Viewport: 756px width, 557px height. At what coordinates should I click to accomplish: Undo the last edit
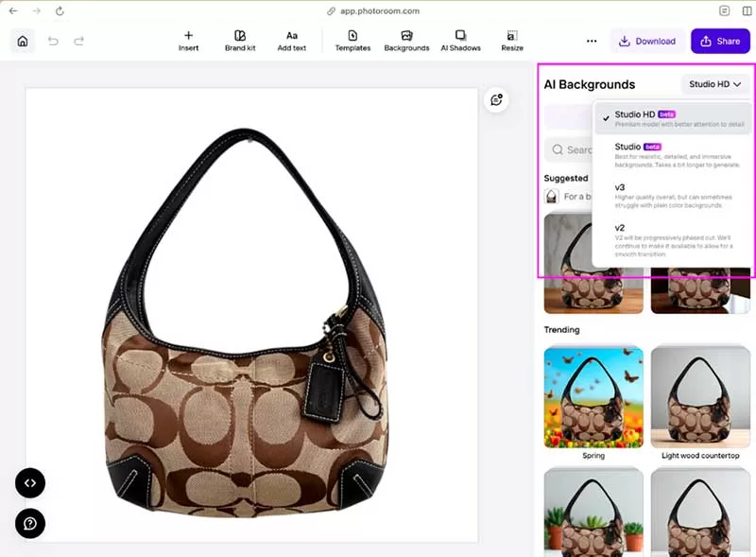click(x=53, y=41)
